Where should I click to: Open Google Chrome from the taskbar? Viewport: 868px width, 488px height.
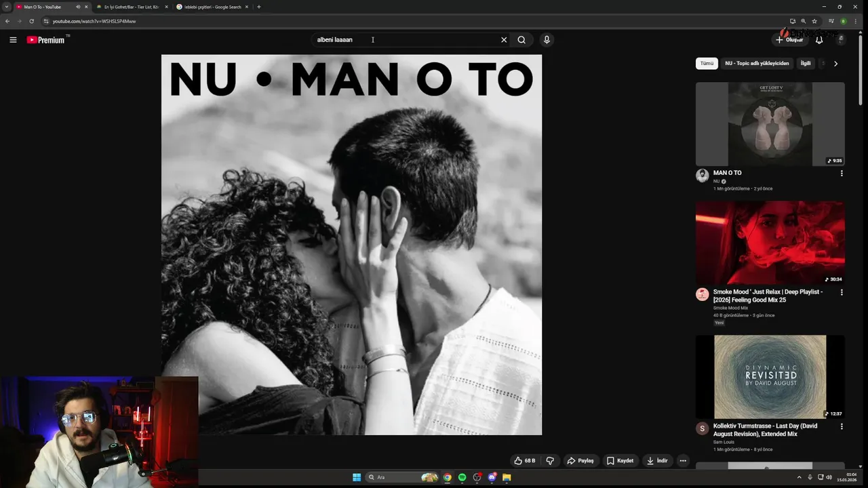pyautogui.click(x=448, y=477)
